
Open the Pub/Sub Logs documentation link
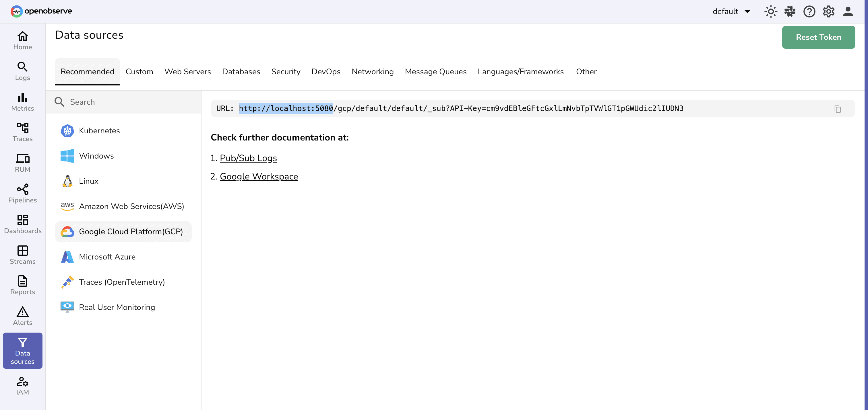pyautogui.click(x=248, y=158)
